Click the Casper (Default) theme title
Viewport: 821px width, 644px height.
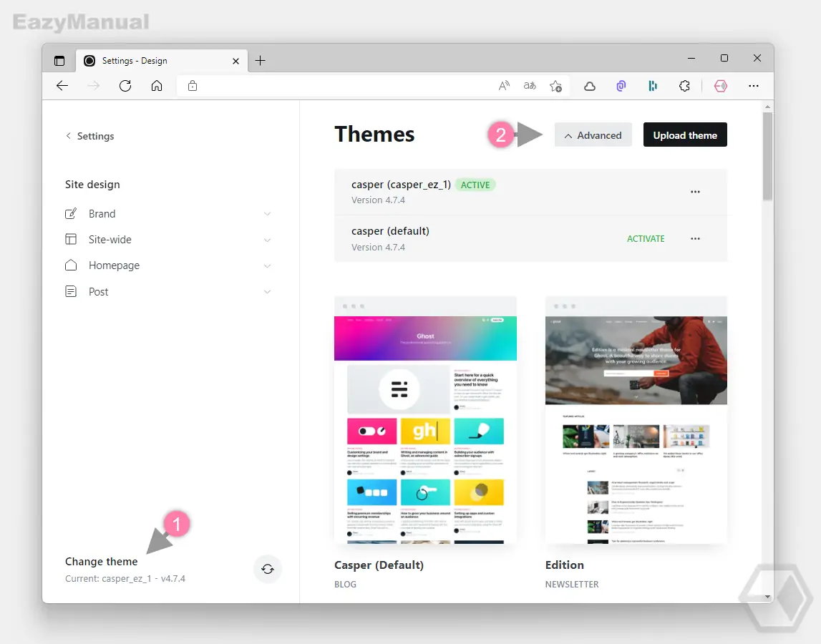[379, 565]
